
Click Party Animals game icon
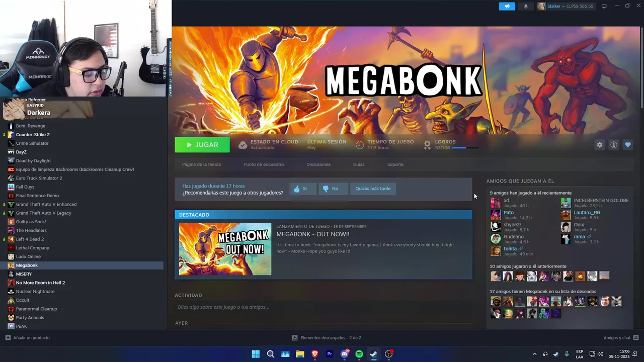pyautogui.click(x=11, y=317)
